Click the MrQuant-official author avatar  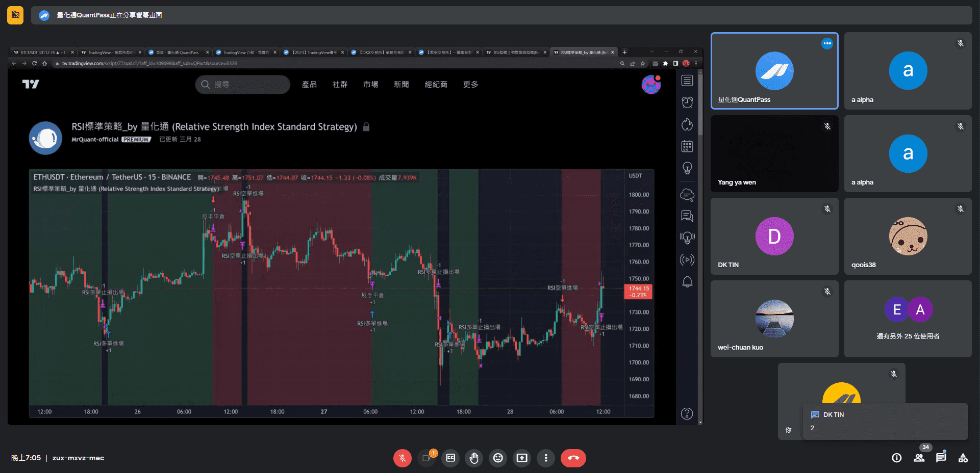45,138
